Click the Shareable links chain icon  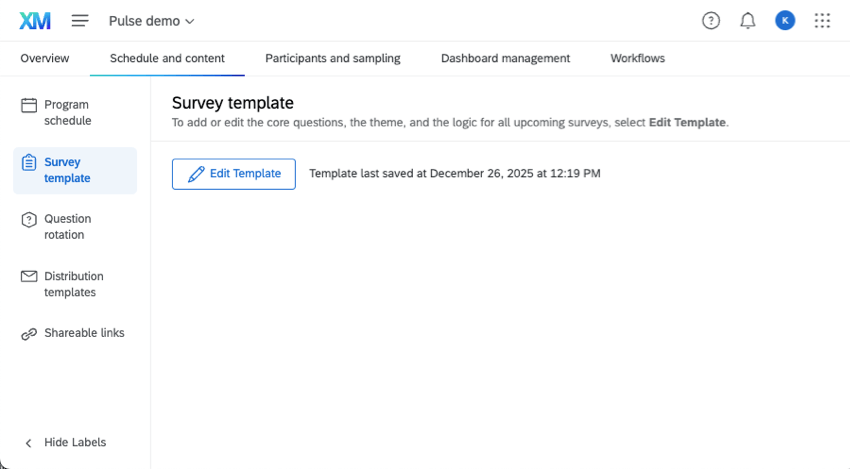[x=29, y=334]
